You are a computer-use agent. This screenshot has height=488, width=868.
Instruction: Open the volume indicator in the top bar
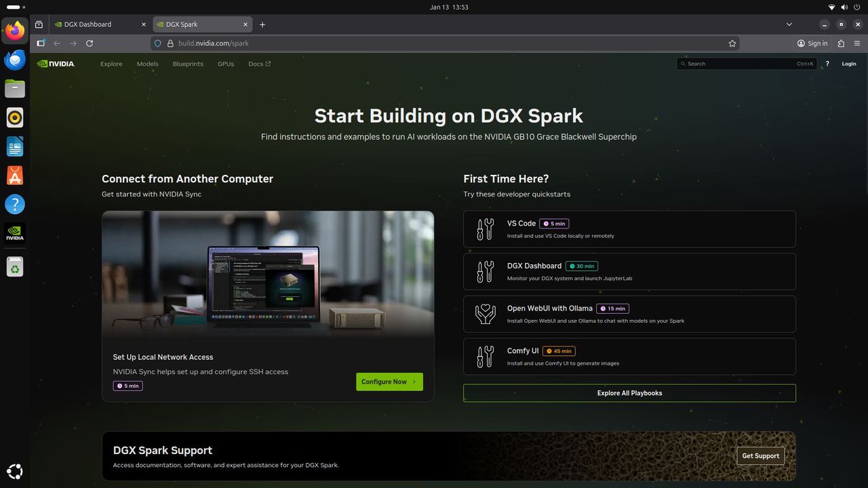(845, 7)
